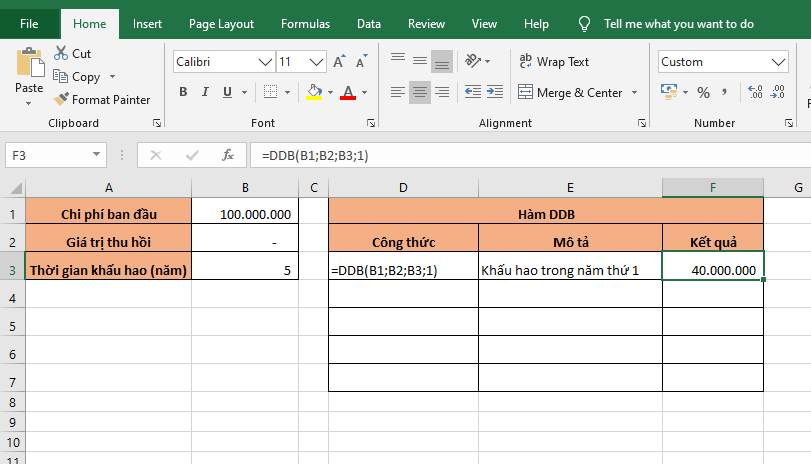The width and height of the screenshot is (811, 464).
Task: Expand the Paste options arrow
Action: pos(28,103)
